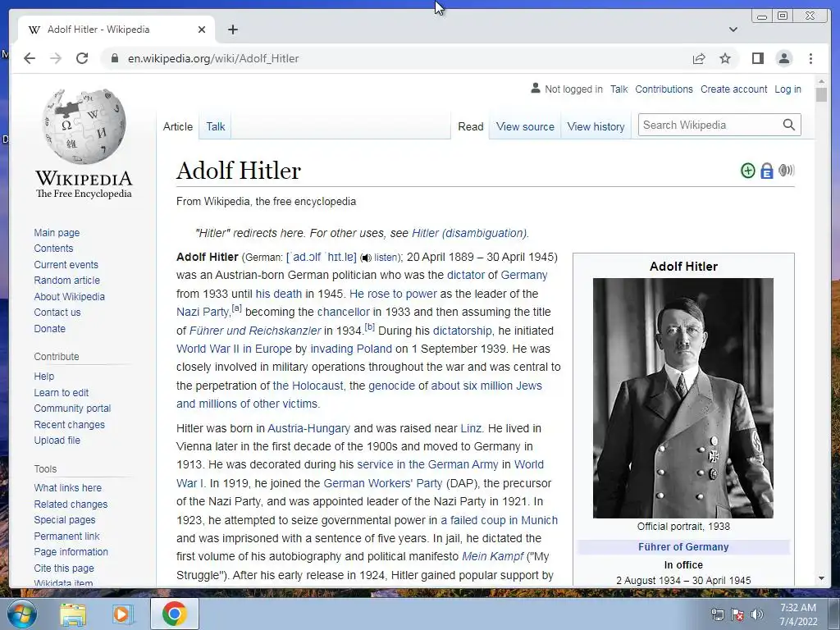Click the Wikipedia search magnifier button
Viewport: 840px width, 630px height.
coord(788,125)
